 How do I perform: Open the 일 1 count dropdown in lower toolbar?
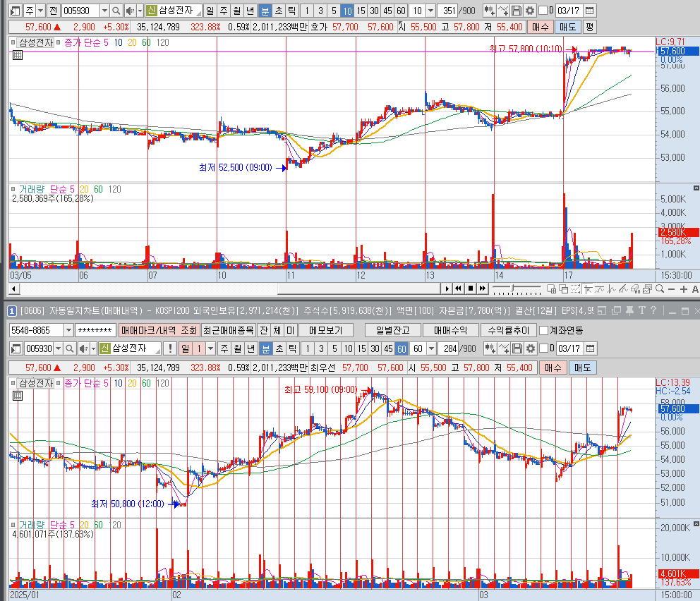(x=211, y=348)
